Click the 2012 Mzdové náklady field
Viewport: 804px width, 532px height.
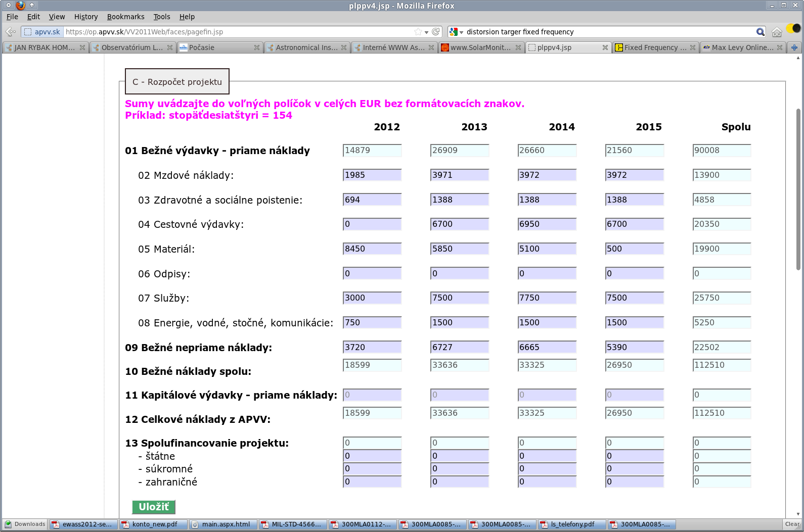click(372, 175)
